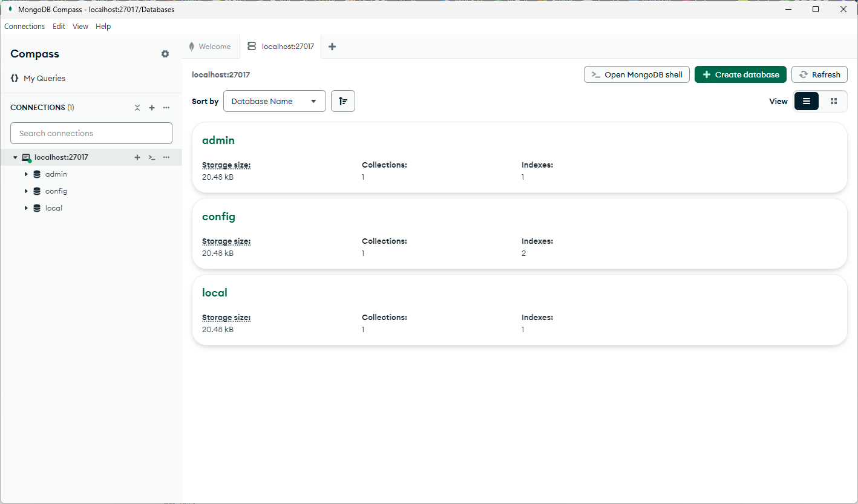Click Open MongoDB shell button

tap(637, 74)
